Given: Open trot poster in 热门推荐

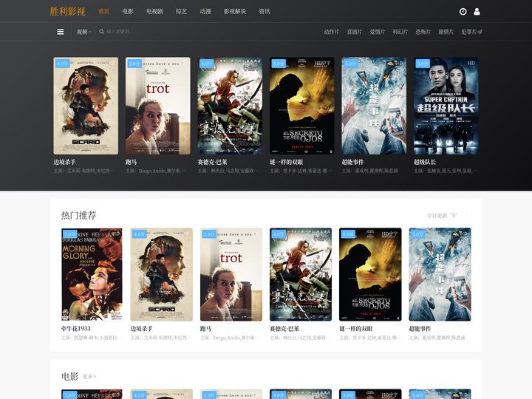Looking at the screenshot, I should (x=231, y=274).
